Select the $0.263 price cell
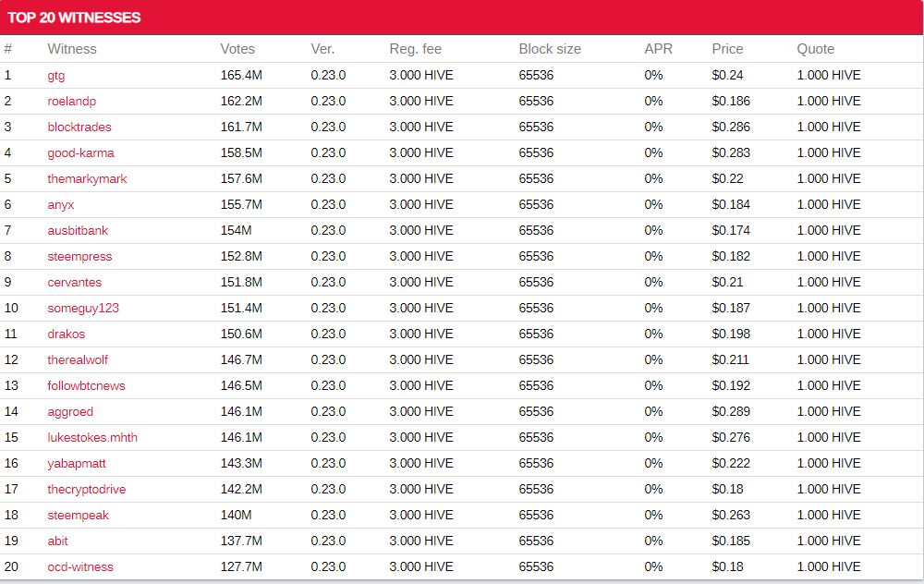This screenshot has height=584, width=924. pos(731,516)
